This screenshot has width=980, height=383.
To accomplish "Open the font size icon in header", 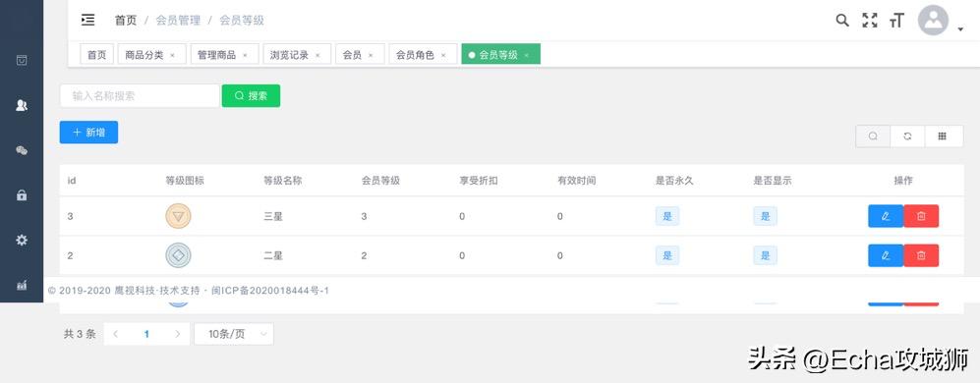I will coord(896,20).
